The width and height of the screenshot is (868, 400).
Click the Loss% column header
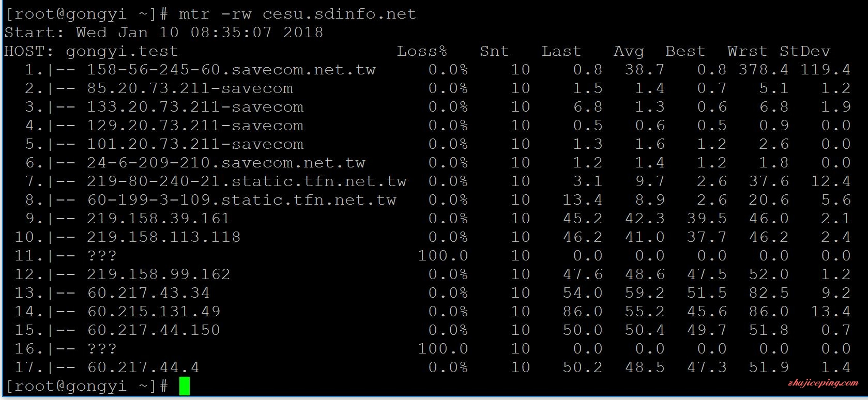[422, 51]
